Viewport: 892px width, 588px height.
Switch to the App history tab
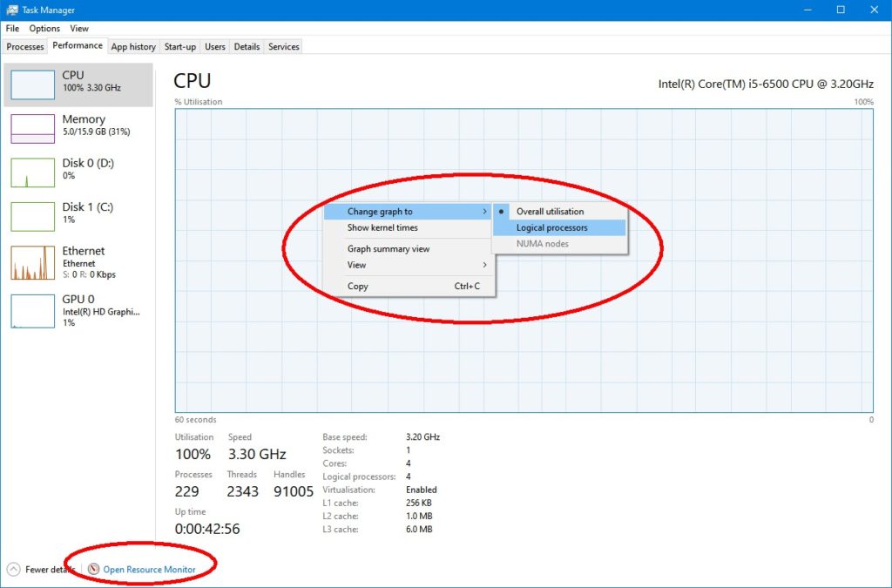tap(133, 47)
